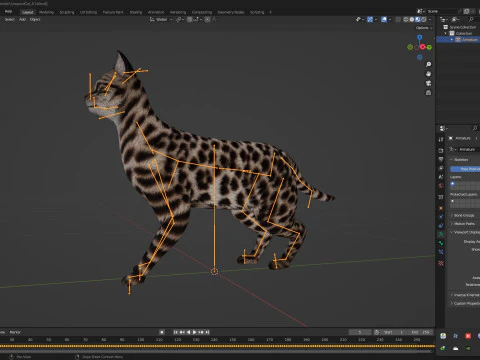
Task: Expand the Bone Groups panel
Action: [x=463, y=215]
